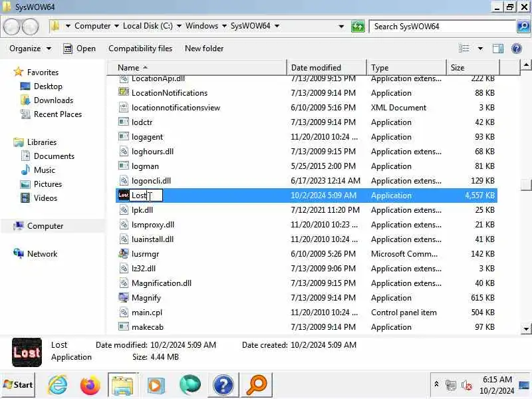Image resolution: width=532 pixels, height=399 pixels.
Task: Select Favorites in navigation pane
Action: (x=43, y=72)
